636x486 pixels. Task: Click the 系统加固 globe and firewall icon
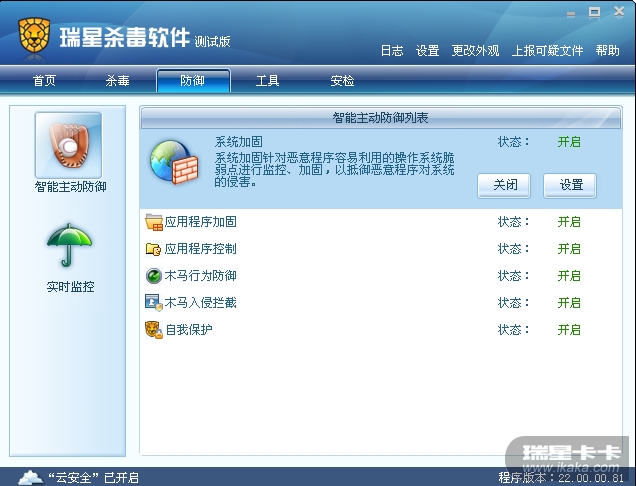[174, 163]
